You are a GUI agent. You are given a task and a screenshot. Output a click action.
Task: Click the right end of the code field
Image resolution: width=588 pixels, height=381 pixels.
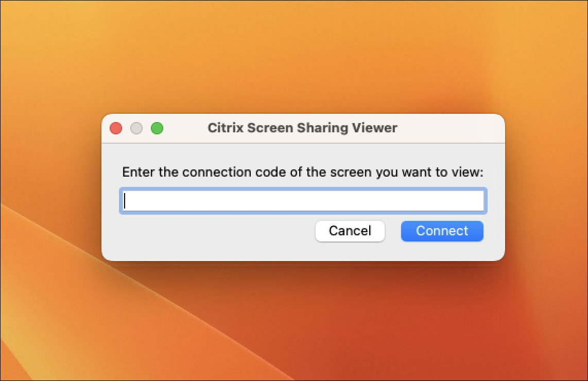click(x=474, y=201)
